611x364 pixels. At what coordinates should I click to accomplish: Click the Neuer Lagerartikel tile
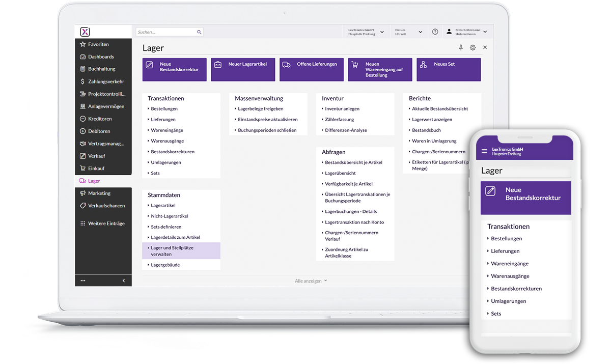coord(243,69)
